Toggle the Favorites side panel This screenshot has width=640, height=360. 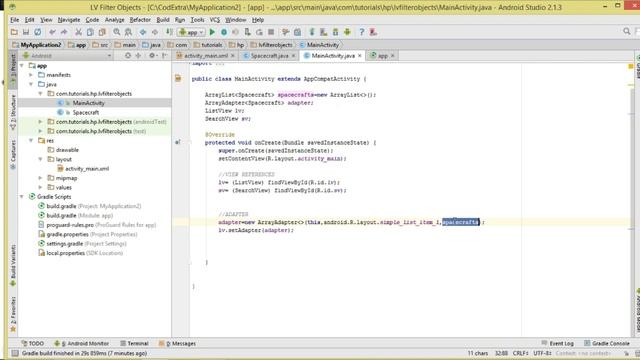point(13,314)
